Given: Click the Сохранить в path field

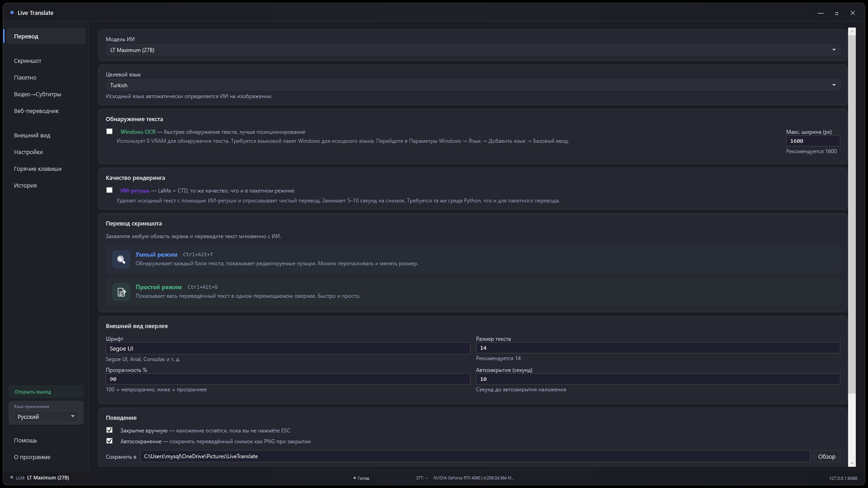Looking at the screenshot, I should 475,456.
